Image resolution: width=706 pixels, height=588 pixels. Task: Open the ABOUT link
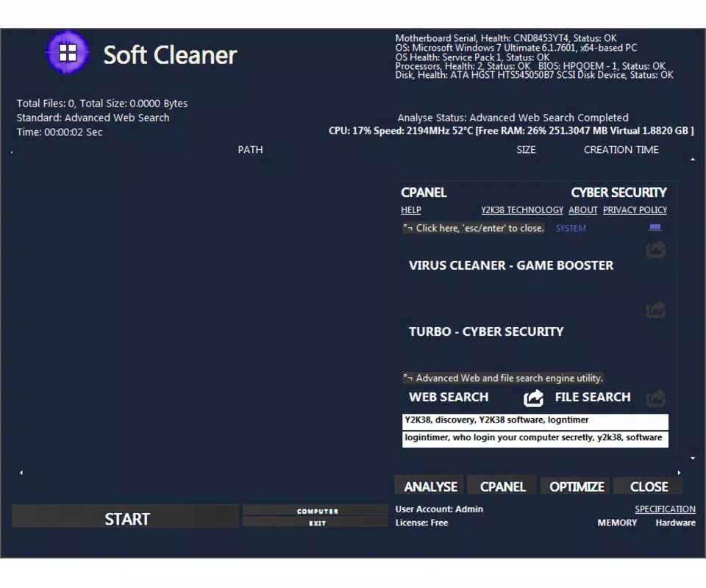coord(582,210)
